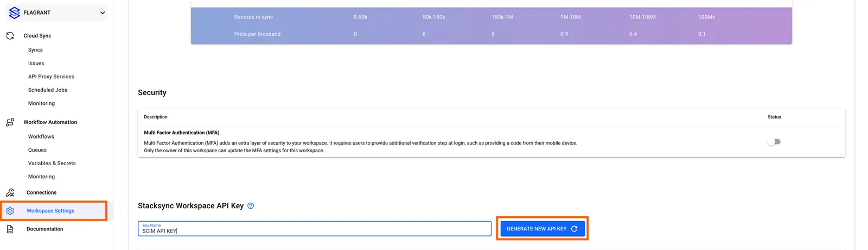Screen dimensions: 868x250
Task: Click the price value '0.9'
Action: (x=564, y=34)
